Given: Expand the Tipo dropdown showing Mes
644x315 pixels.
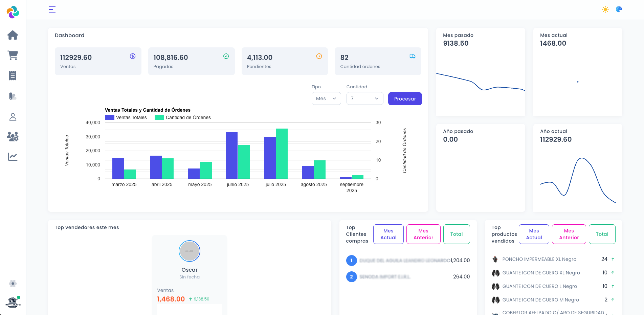Looking at the screenshot, I should tap(326, 98).
